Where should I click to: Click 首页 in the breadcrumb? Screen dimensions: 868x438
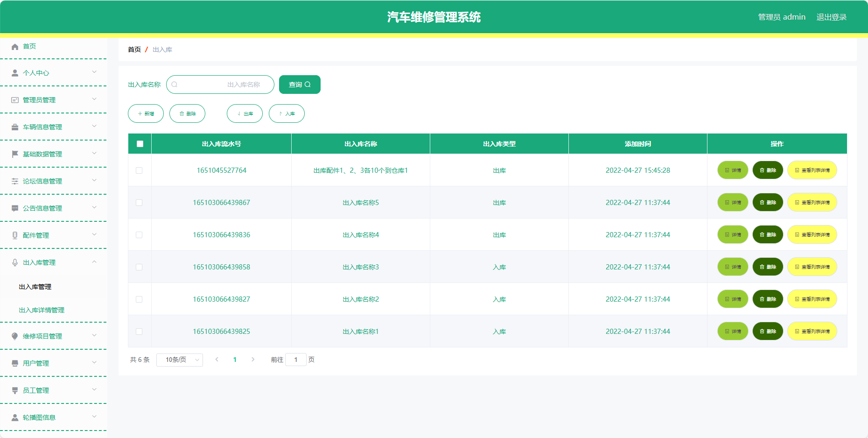tap(134, 49)
